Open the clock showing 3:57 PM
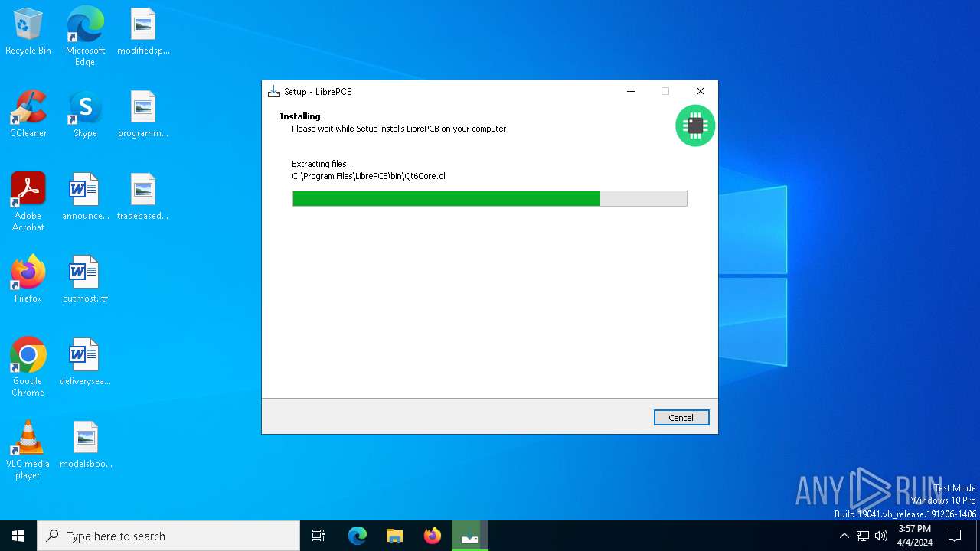980x551 pixels. pos(915,536)
